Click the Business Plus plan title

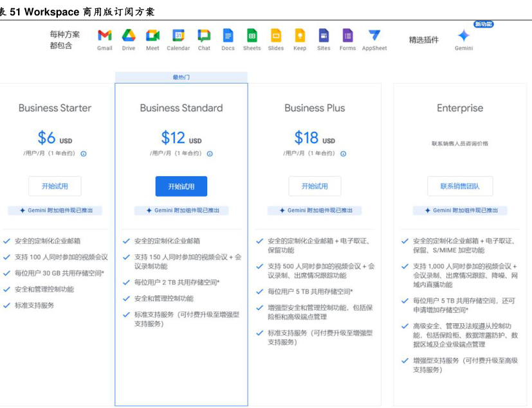pos(315,108)
